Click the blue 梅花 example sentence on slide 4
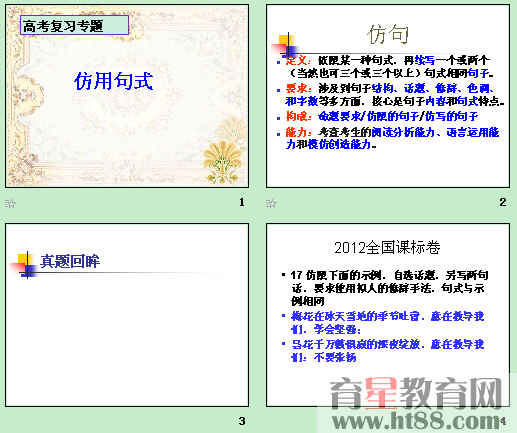Screen dimensions: 517x433 [387, 323]
